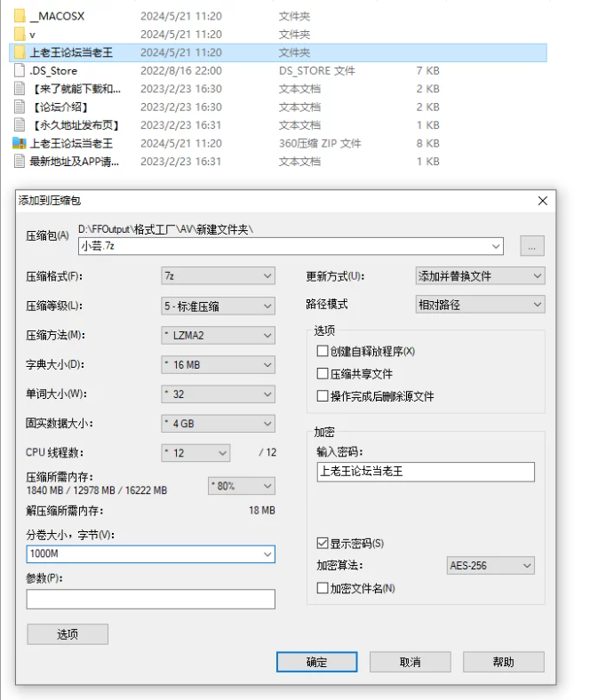Click the browse button beside archive name
Viewport: 590px width, 700px height.
click(531, 246)
